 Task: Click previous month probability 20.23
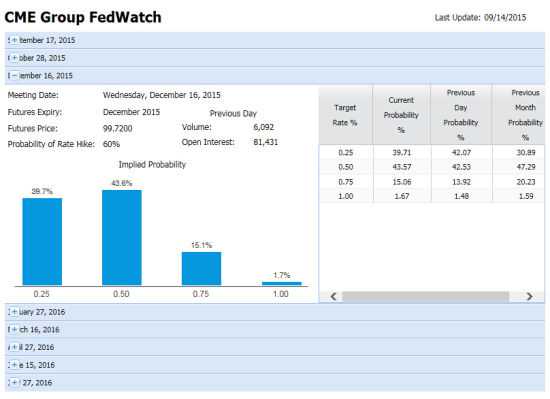[526, 182]
